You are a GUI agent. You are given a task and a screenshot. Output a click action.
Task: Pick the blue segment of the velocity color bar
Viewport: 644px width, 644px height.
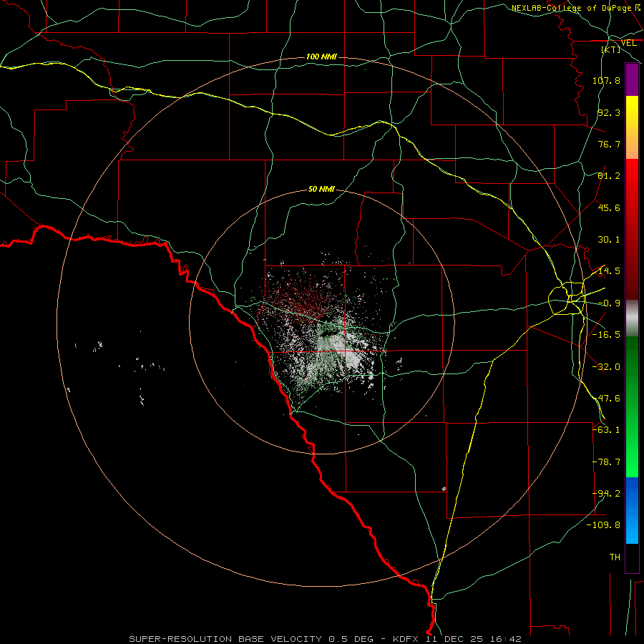click(x=632, y=510)
